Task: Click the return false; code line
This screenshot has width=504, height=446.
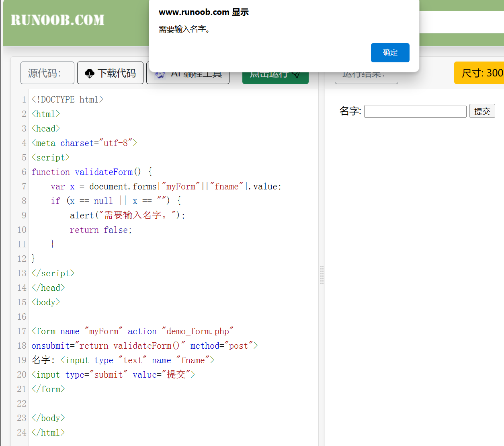Action: [101, 230]
